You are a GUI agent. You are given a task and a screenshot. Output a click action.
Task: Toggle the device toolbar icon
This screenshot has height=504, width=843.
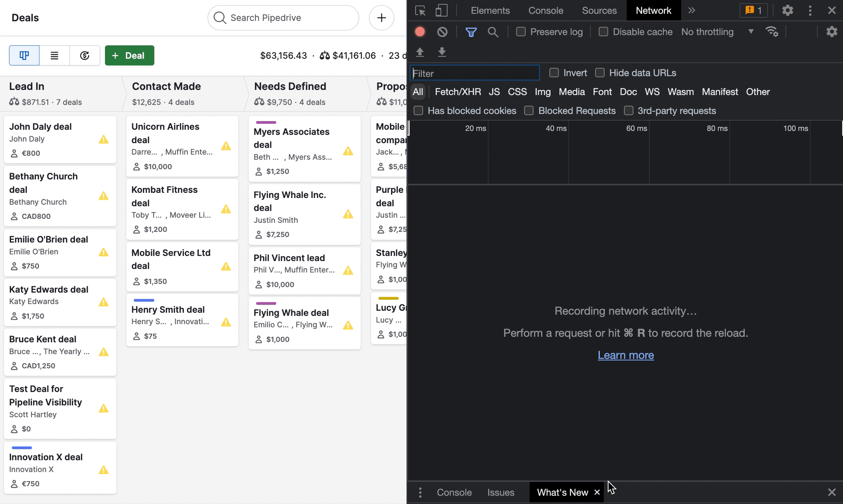tap(441, 11)
